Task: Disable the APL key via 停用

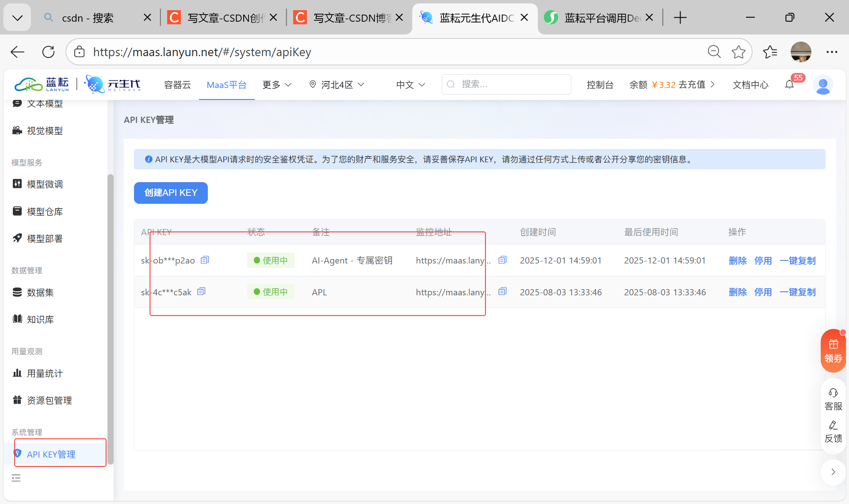Action: (763, 292)
